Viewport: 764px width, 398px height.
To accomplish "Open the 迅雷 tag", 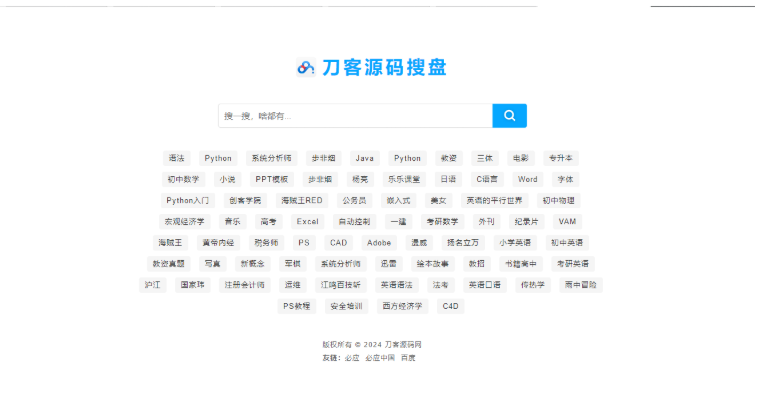I will pyautogui.click(x=389, y=264).
